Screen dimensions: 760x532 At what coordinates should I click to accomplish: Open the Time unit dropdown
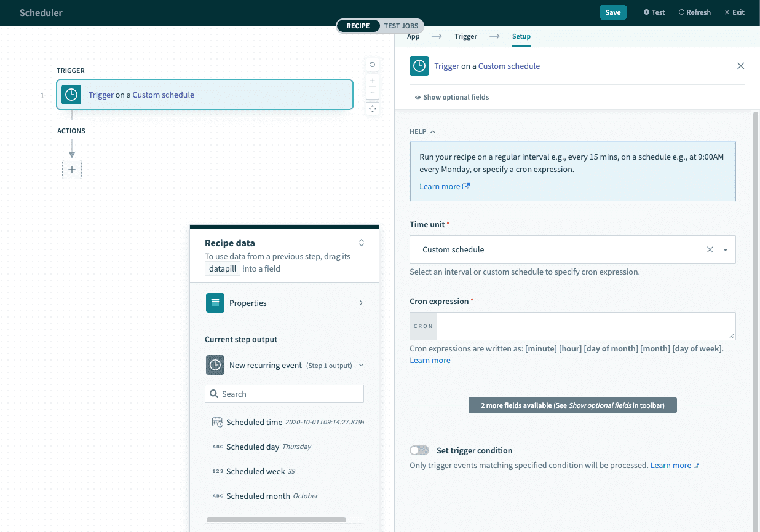click(x=726, y=249)
